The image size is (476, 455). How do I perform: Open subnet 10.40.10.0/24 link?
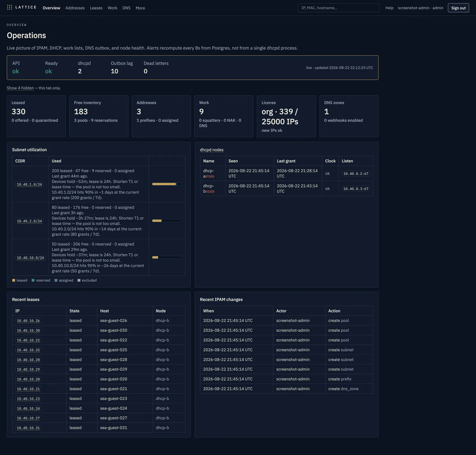click(30, 258)
